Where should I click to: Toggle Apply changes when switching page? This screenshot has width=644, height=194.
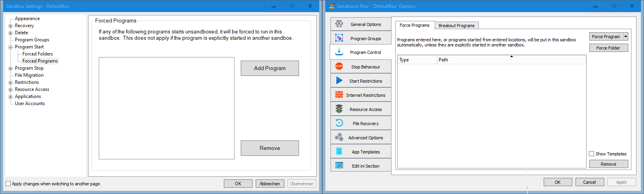(8, 184)
